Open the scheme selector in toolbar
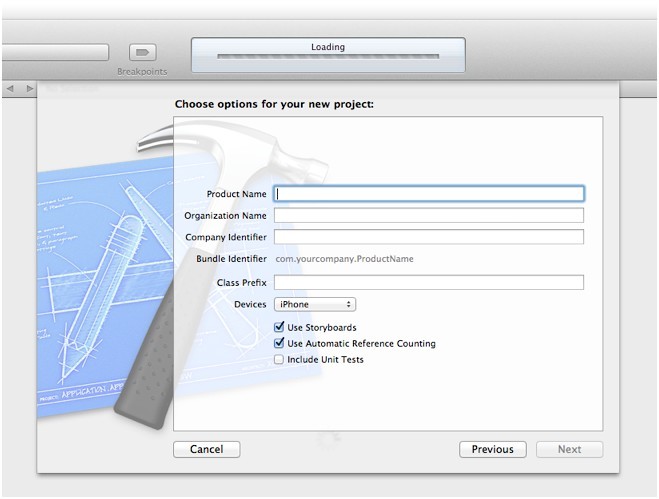This screenshot has width=659, height=499. [x=55, y=52]
